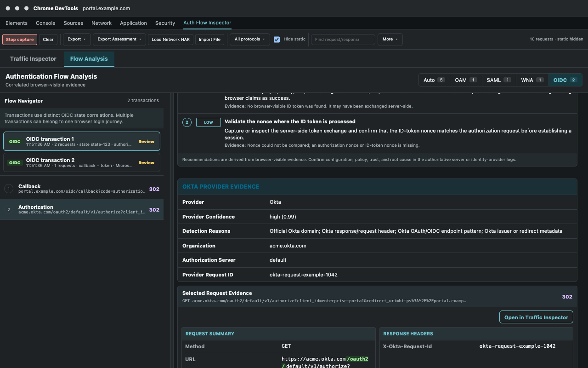Click 2 transactions count label

point(143,101)
